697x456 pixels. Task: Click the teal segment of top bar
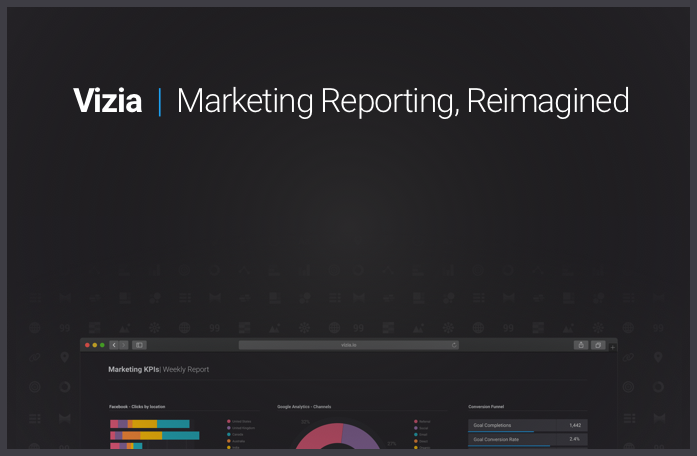point(175,424)
